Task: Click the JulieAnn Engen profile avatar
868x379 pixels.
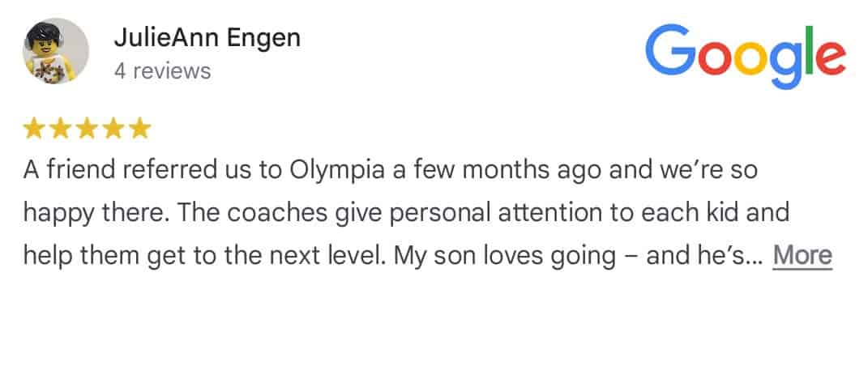Action: (55, 51)
